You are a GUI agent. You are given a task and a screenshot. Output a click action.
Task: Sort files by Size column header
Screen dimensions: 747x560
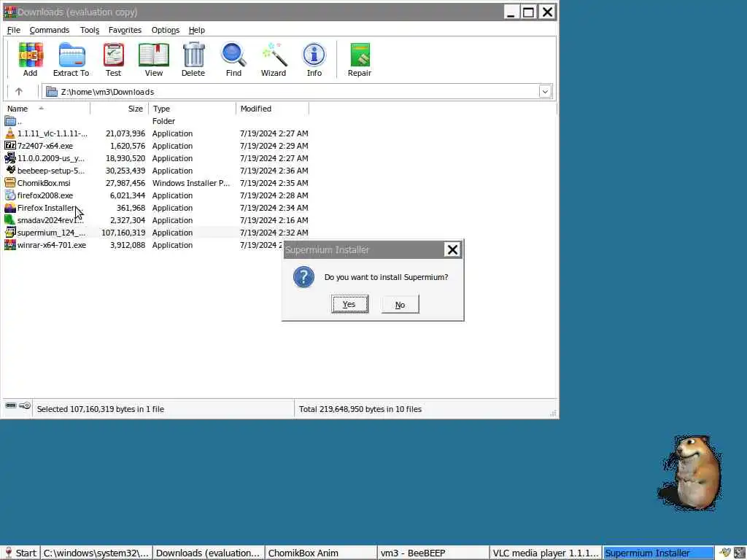[x=120, y=109]
